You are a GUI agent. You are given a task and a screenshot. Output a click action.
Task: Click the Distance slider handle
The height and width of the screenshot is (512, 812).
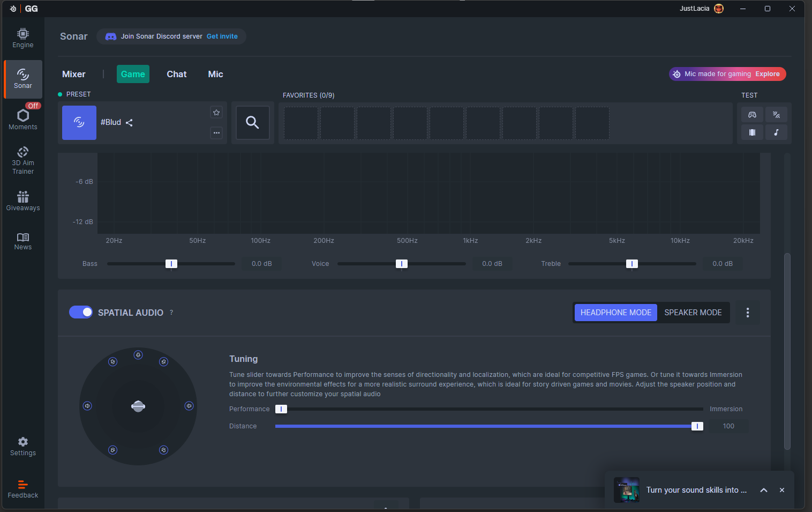697,426
